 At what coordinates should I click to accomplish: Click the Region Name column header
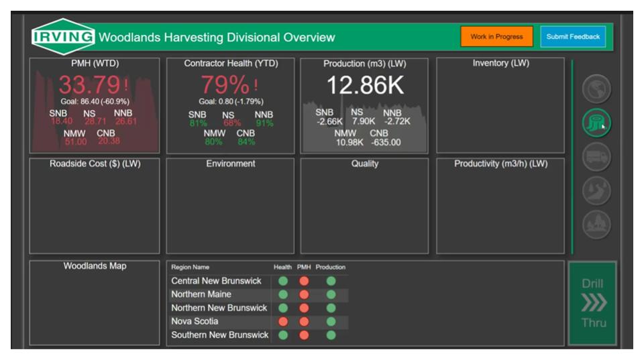pyautogui.click(x=190, y=267)
